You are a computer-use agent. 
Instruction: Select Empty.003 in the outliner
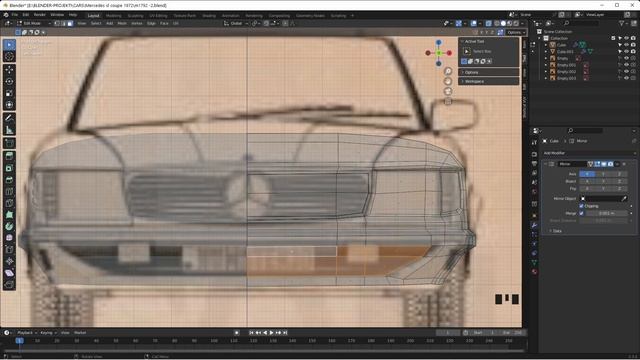pyautogui.click(x=566, y=78)
